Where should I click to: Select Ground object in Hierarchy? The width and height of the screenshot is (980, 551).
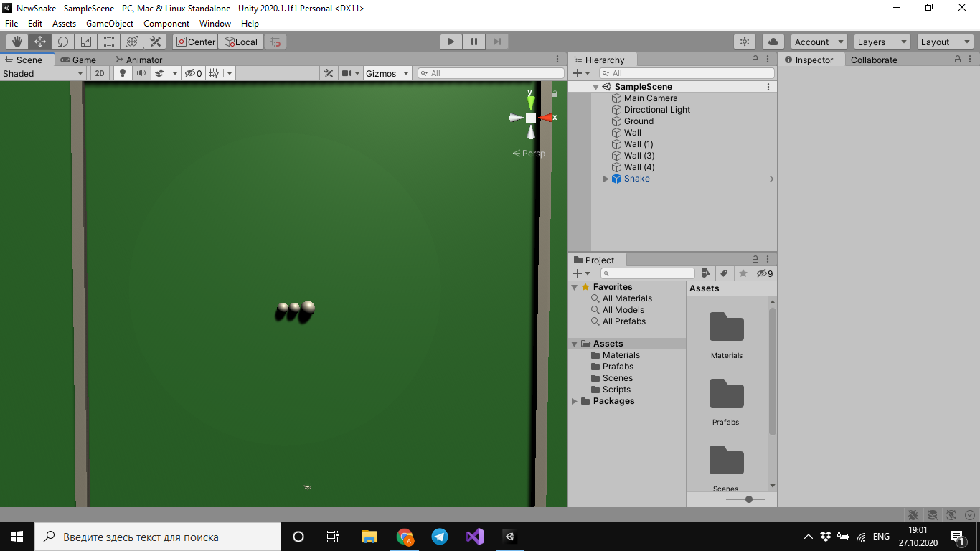click(x=639, y=121)
